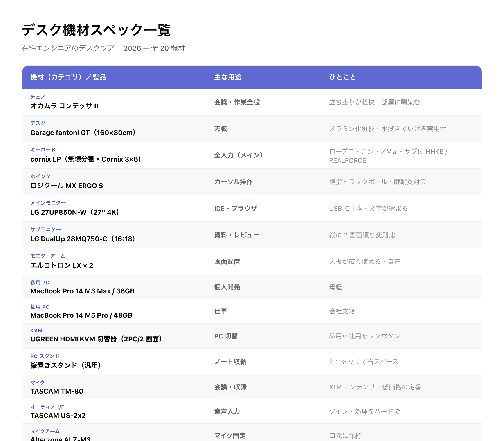Click comment 私用⇔社用をワンボタン
504x441 pixels.
pos(364,336)
